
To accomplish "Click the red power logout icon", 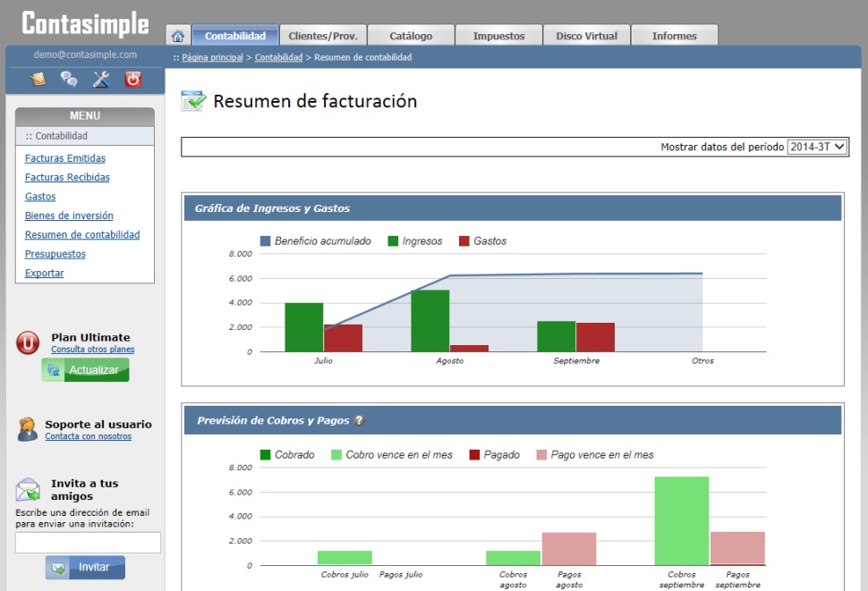I will 133,80.
